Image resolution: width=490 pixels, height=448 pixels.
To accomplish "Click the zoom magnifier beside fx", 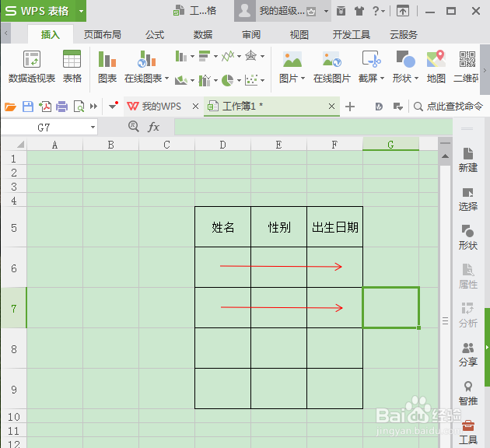I will (x=134, y=127).
